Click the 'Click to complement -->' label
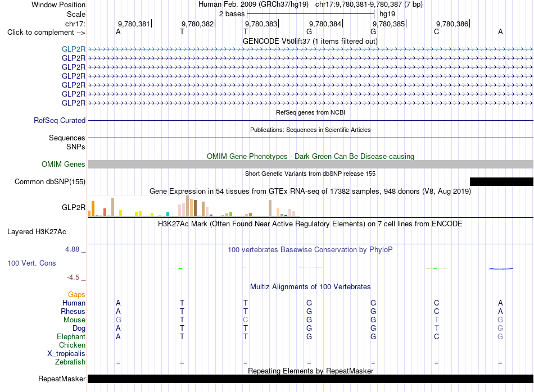534x392 pixels. 46,33
